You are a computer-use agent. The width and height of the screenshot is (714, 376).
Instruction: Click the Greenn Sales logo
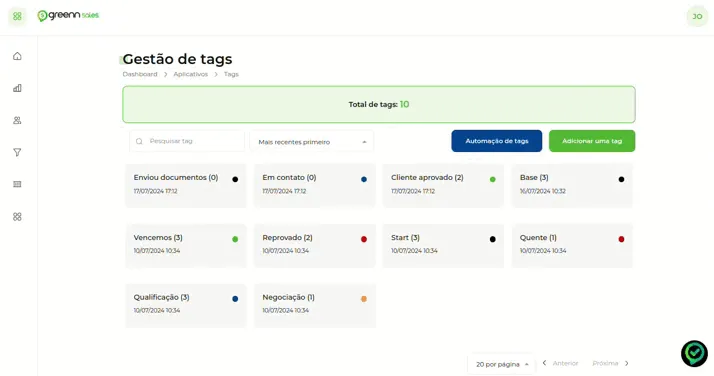[68, 16]
